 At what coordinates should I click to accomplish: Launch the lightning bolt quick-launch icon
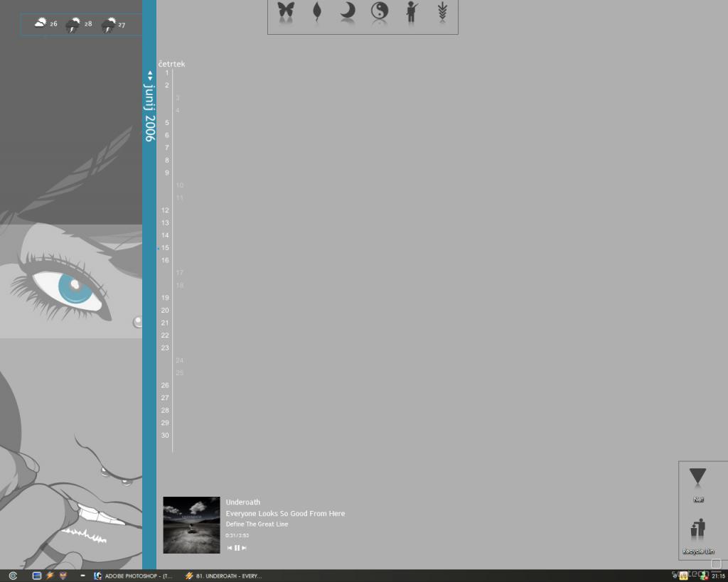(x=50, y=576)
